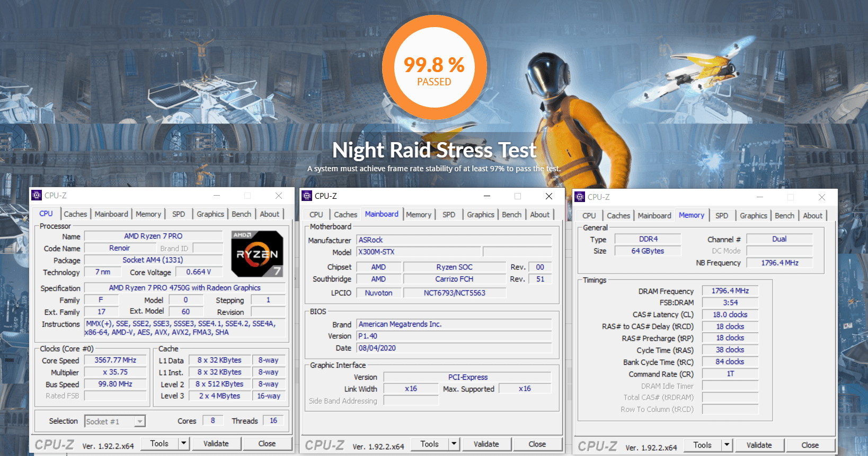Close left CPU-Z window with title bar X

coord(279,196)
